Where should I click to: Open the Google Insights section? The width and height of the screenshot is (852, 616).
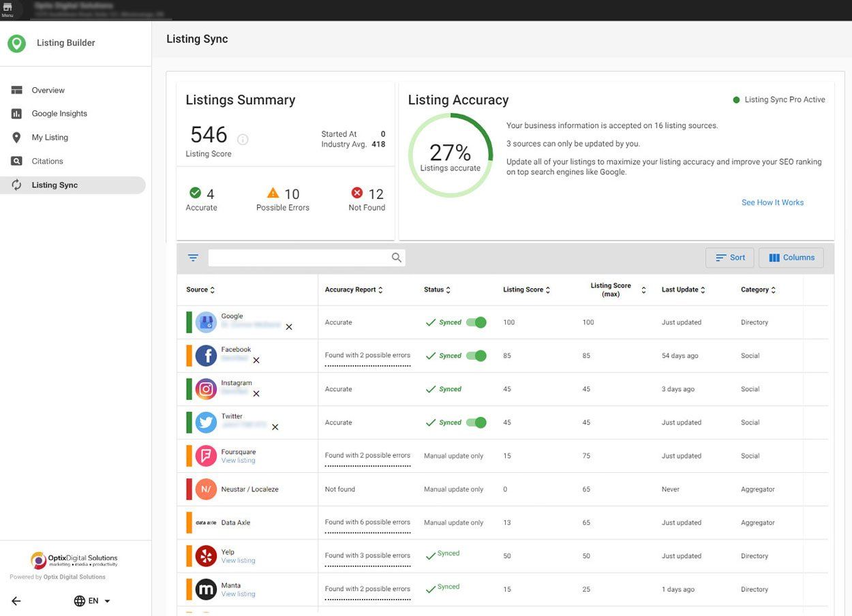(59, 112)
